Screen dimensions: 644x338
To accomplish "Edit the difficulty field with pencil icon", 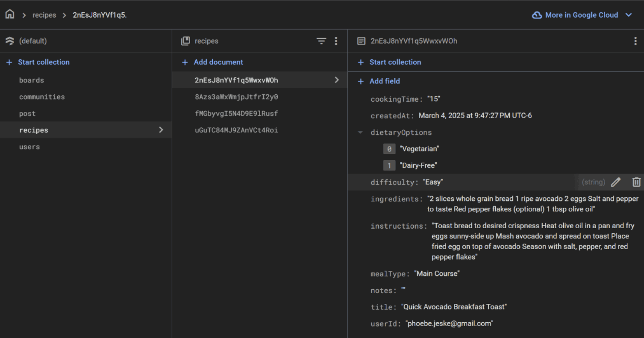I will (615, 182).
